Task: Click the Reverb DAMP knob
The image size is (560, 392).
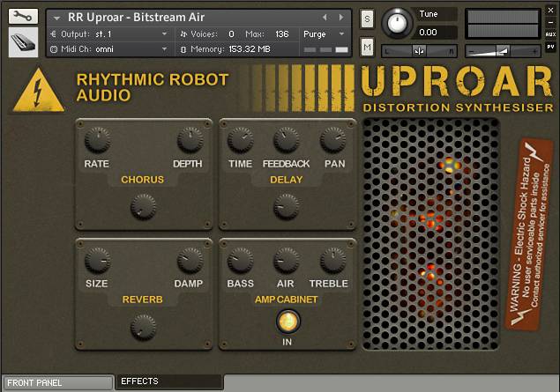Action: pos(190,261)
